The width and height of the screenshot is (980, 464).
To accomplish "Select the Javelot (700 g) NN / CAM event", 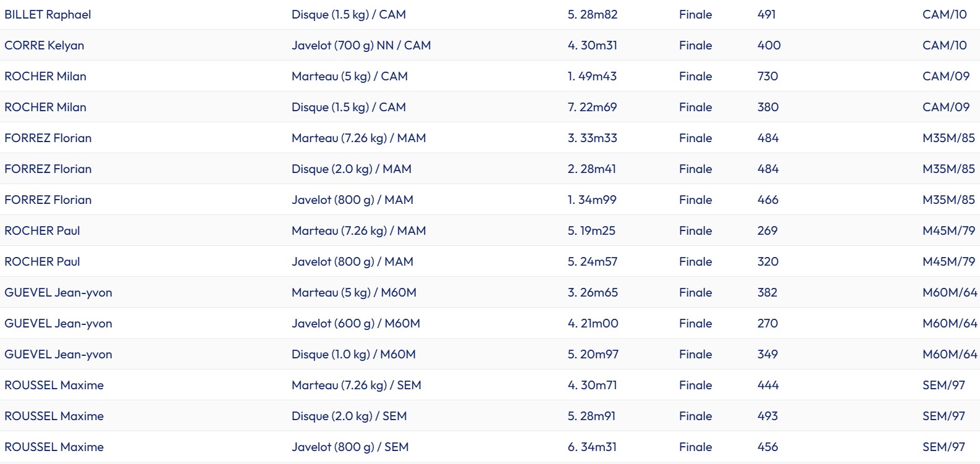I will click(361, 45).
